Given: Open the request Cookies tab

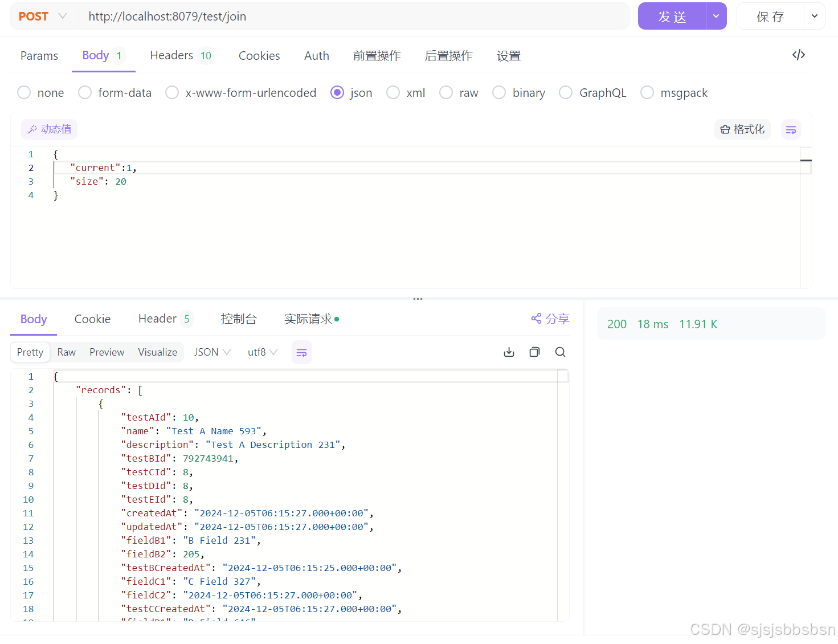Looking at the screenshot, I should (259, 56).
